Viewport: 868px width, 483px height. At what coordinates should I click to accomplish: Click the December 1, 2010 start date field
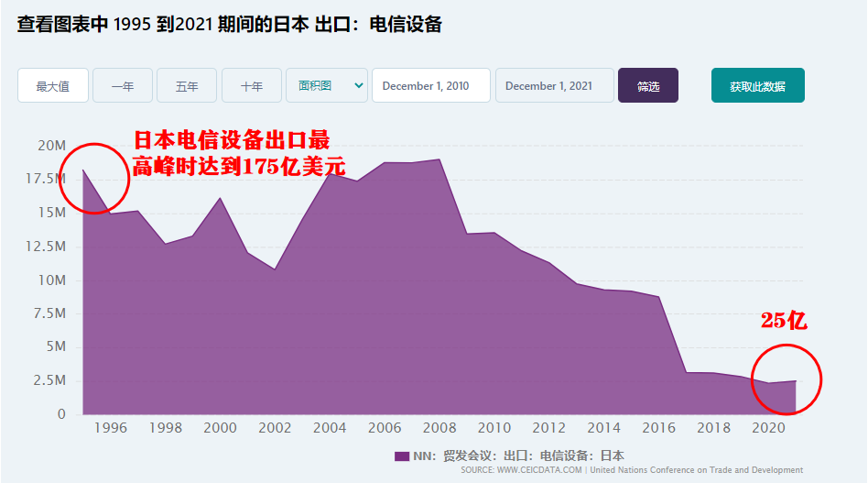(431, 86)
